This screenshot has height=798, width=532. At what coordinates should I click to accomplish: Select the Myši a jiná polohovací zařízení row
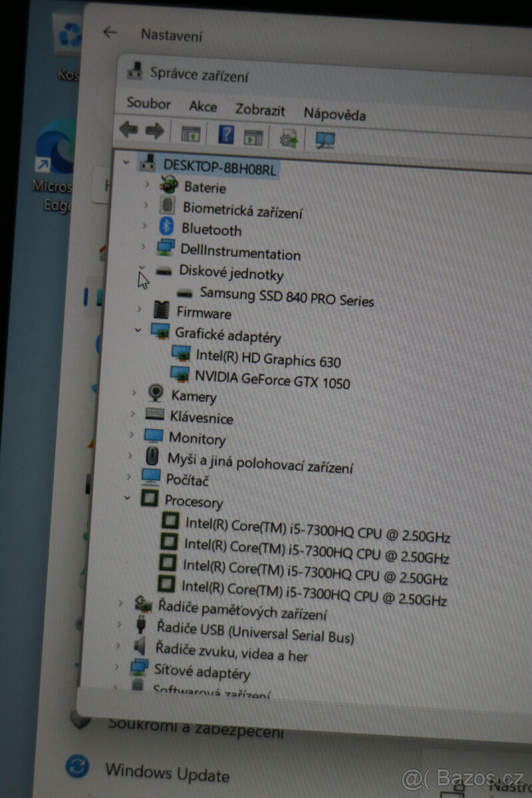(x=260, y=462)
